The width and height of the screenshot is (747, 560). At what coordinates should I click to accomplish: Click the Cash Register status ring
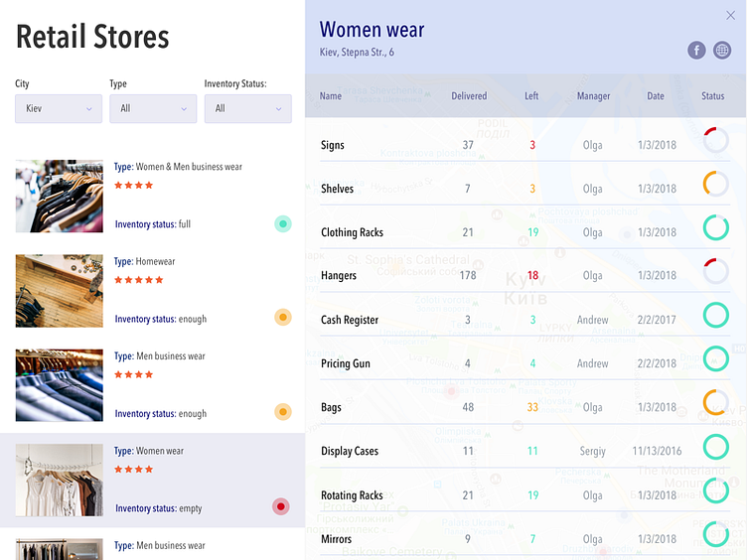pyautogui.click(x=715, y=315)
